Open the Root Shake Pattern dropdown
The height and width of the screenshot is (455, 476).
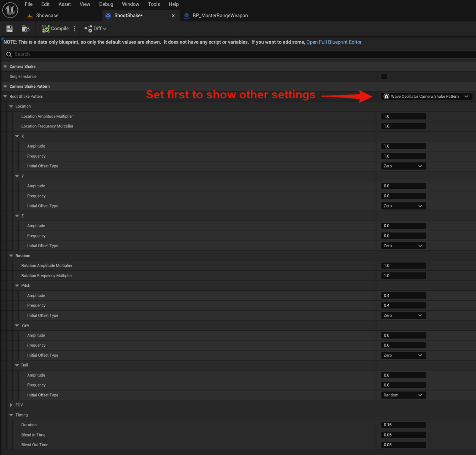click(x=427, y=97)
